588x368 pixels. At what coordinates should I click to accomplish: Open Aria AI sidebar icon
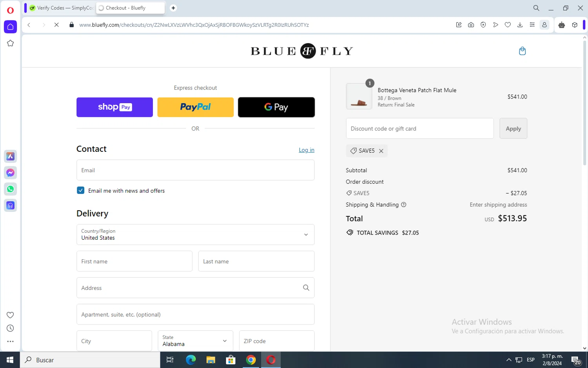[11, 157]
